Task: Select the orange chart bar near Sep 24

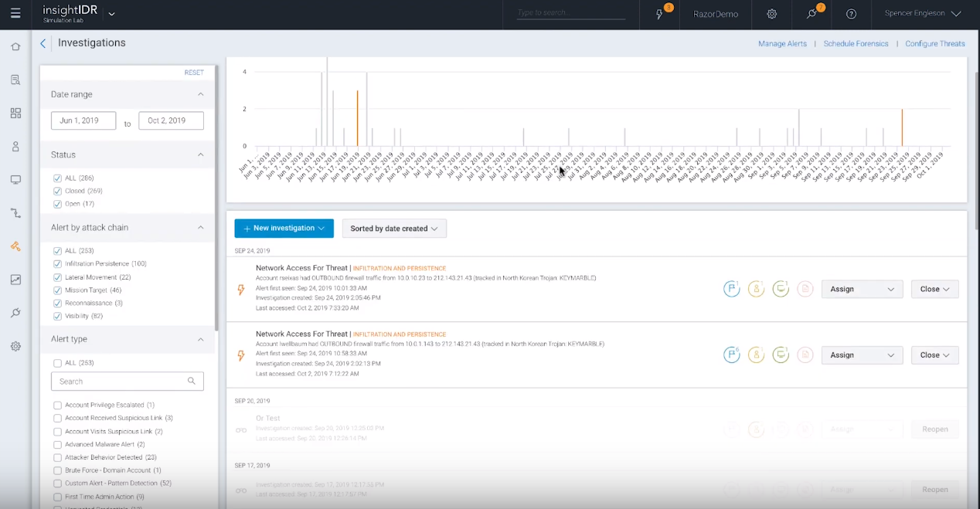Action: point(902,127)
